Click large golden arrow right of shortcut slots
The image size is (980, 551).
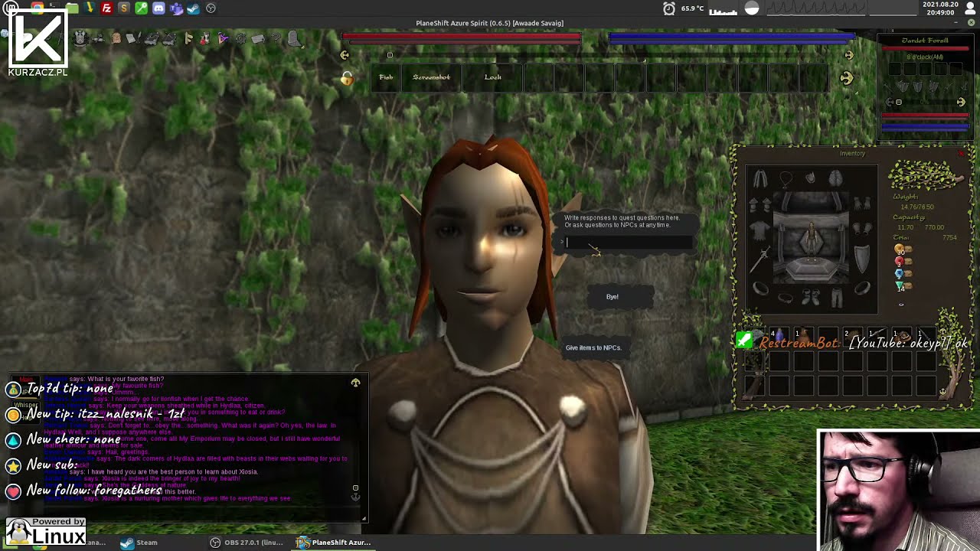(x=846, y=78)
